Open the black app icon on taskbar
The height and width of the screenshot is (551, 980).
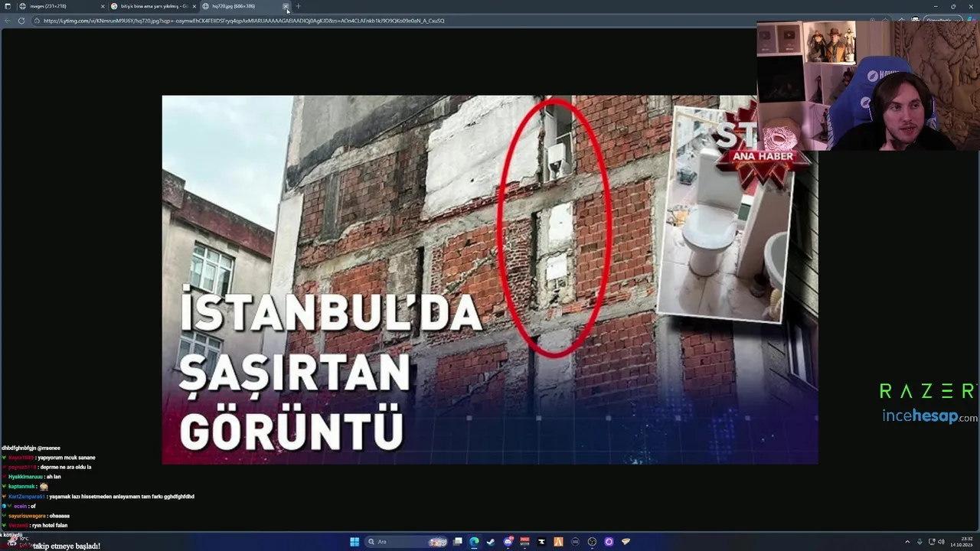(x=541, y=542)
